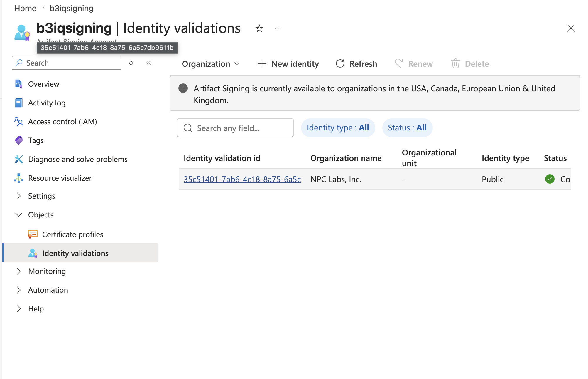Go to Access control (IAM)
Screen dimensions: 588x379
click(62, 122)
